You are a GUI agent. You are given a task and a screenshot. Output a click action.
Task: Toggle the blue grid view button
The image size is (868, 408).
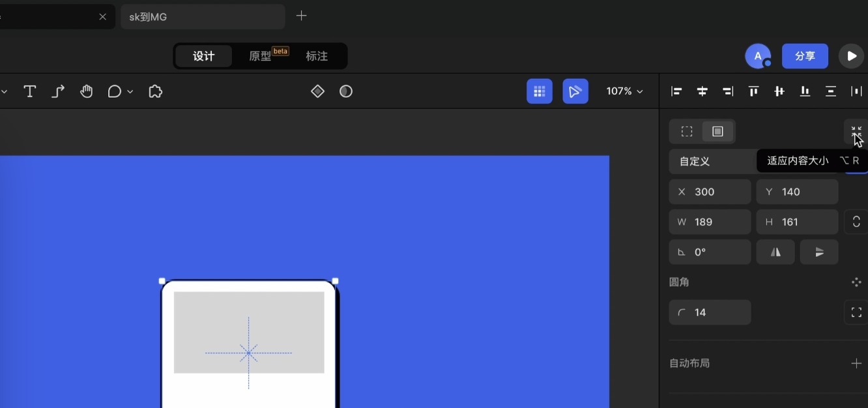(540, 91)
